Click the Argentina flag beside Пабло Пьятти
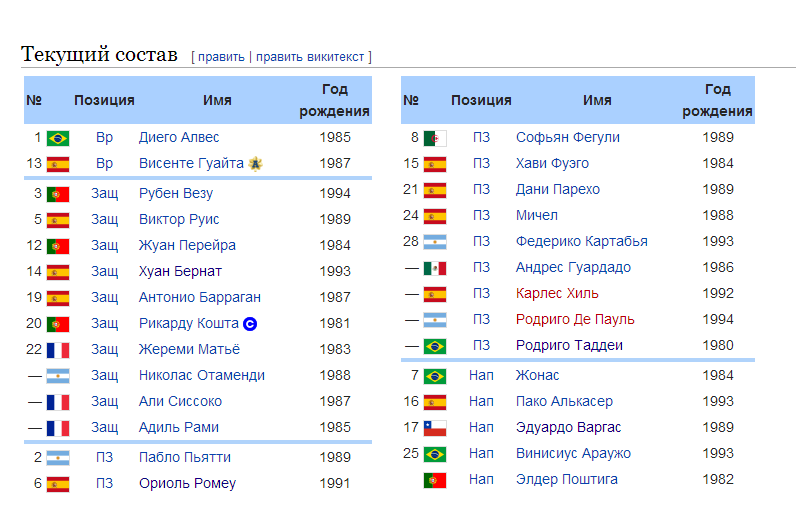Viewport: 796px width, 510px height. [58, 458]
